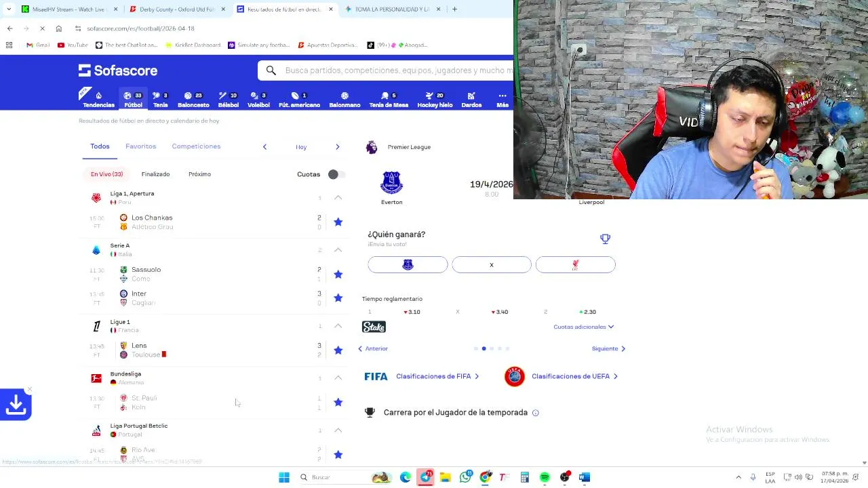Screen dimensions: 868x488
Task: Go to previous day arrow
Action: 264,146
